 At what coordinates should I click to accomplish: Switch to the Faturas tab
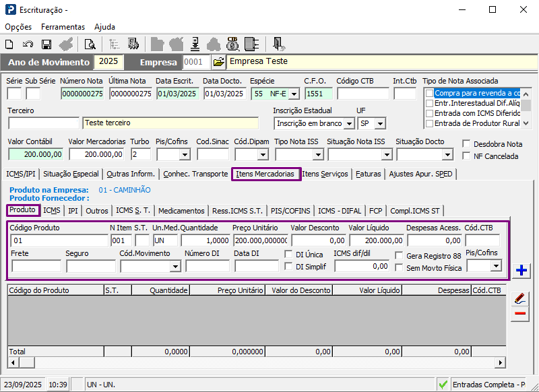[369, 174]
